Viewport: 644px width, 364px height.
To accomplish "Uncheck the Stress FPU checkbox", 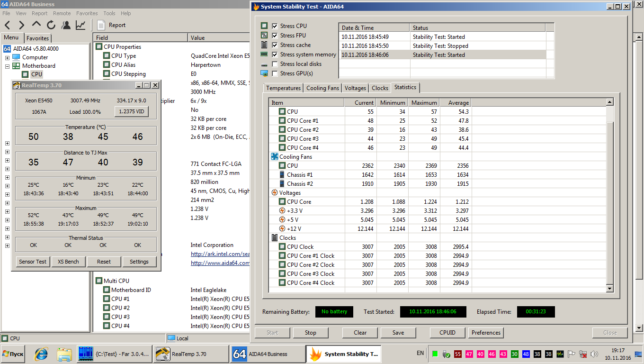I will click(275, 36).
